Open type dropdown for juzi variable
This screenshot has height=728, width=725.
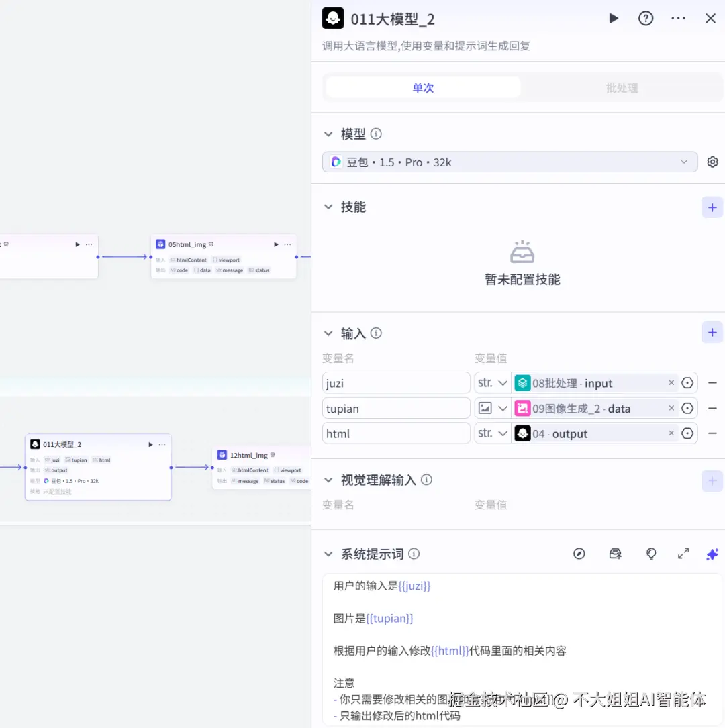pyautogui.click(x=492, y=383)
